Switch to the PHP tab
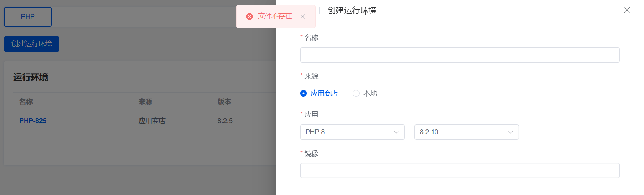 pos(28,17)
